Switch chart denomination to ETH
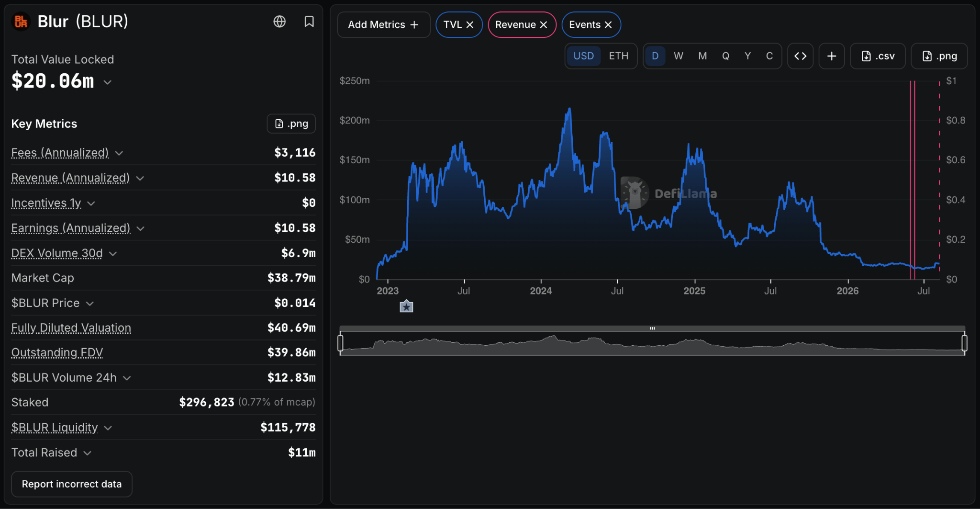Viewport: 980px width, 509px height. [618, 56]
